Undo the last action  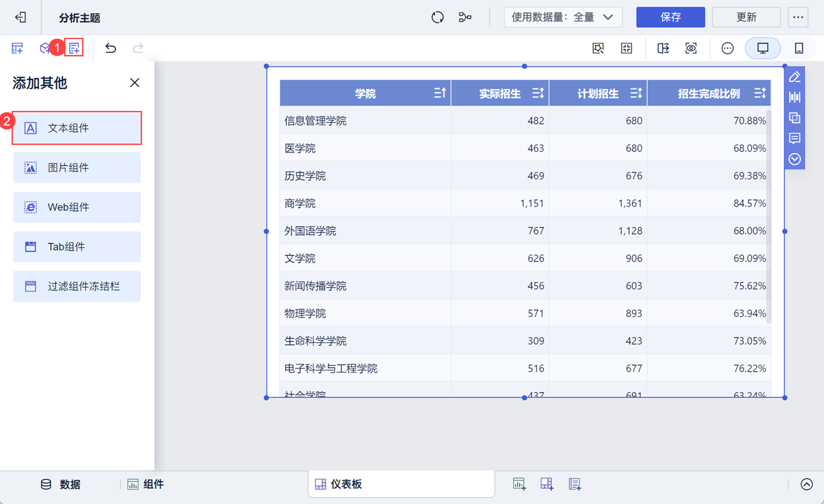pos(110,48)
